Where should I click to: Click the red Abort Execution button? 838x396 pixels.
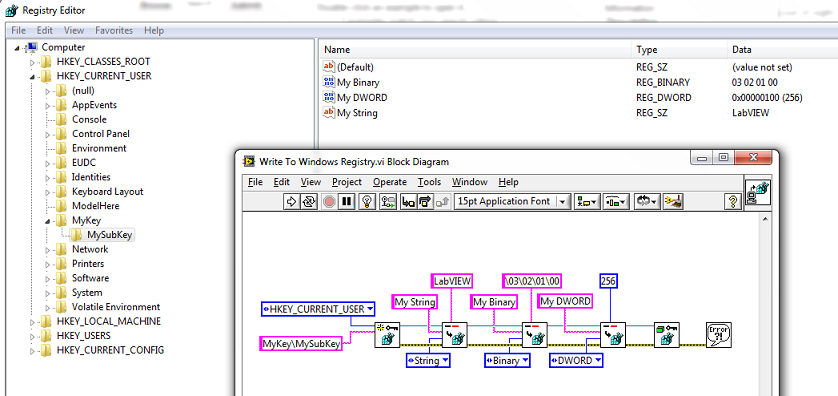[329, 201]
